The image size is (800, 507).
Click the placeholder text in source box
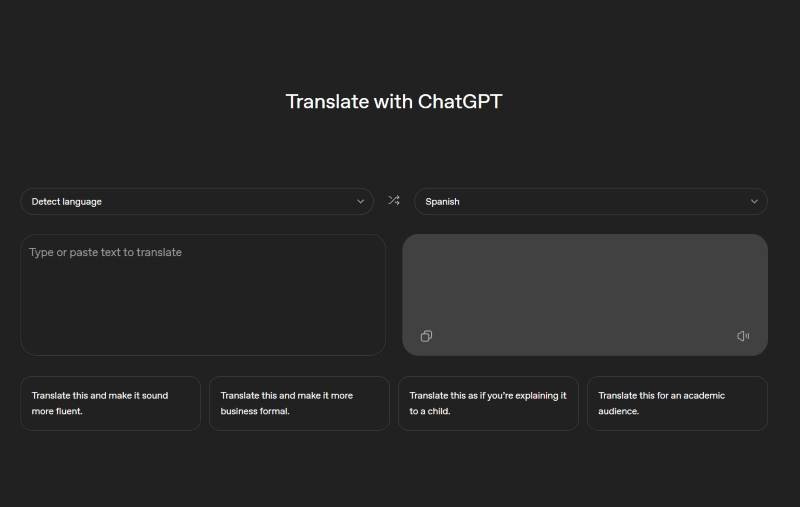105,253
